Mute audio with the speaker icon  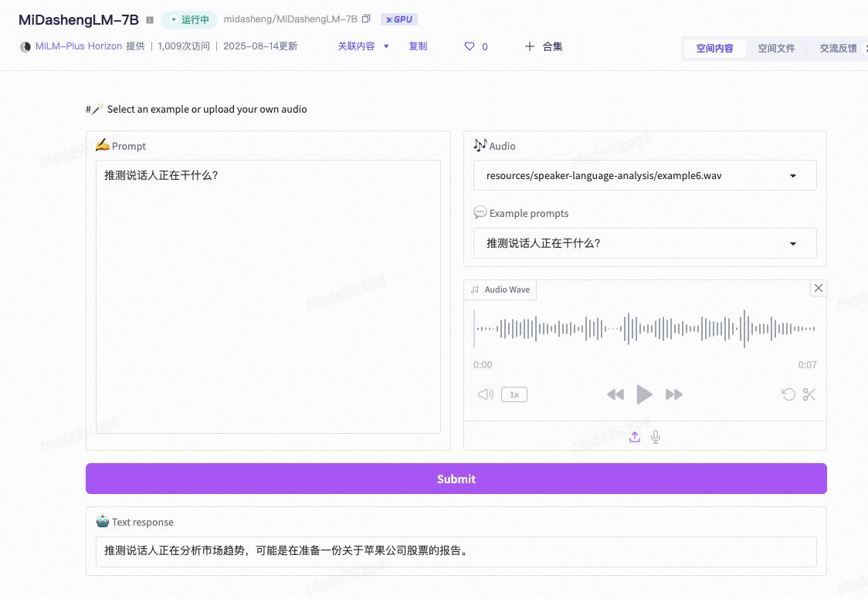coord(485,394)
